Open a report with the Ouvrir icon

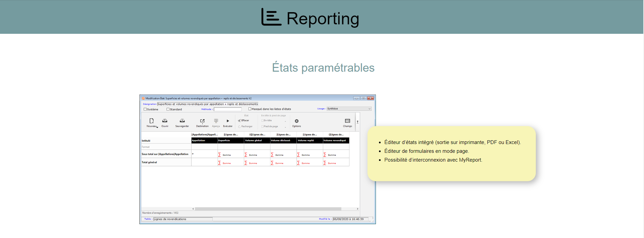[x=165, y=121]
